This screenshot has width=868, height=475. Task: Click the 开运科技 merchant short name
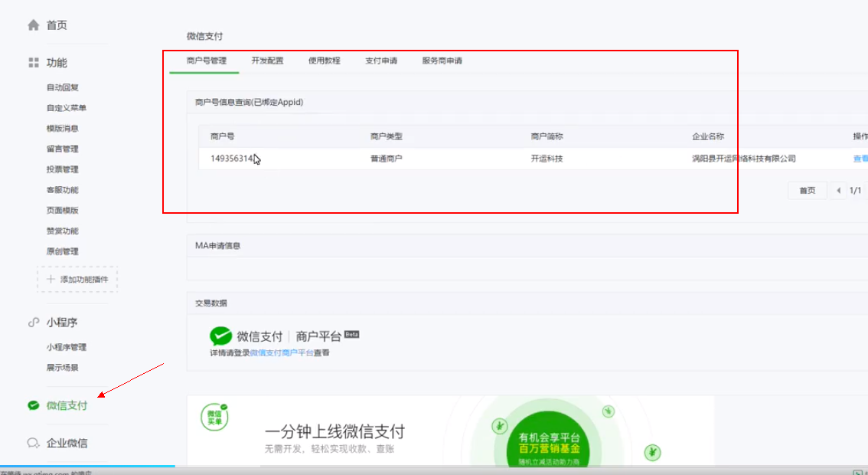click(547, 159)
